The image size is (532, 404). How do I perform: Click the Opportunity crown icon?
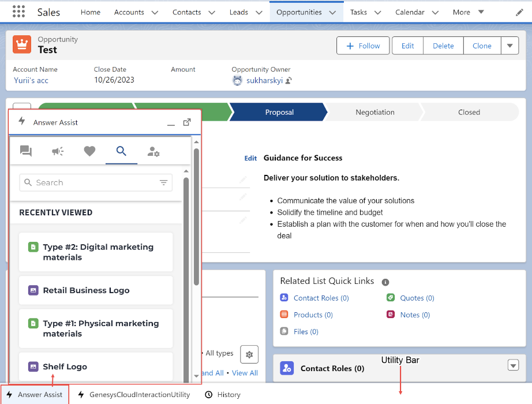[x=22, y=44]
